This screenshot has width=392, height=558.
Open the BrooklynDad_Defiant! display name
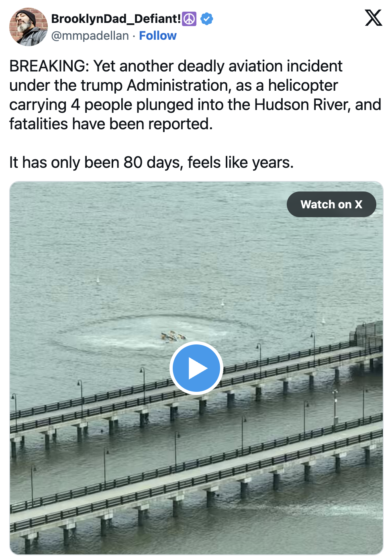(116, 18)
